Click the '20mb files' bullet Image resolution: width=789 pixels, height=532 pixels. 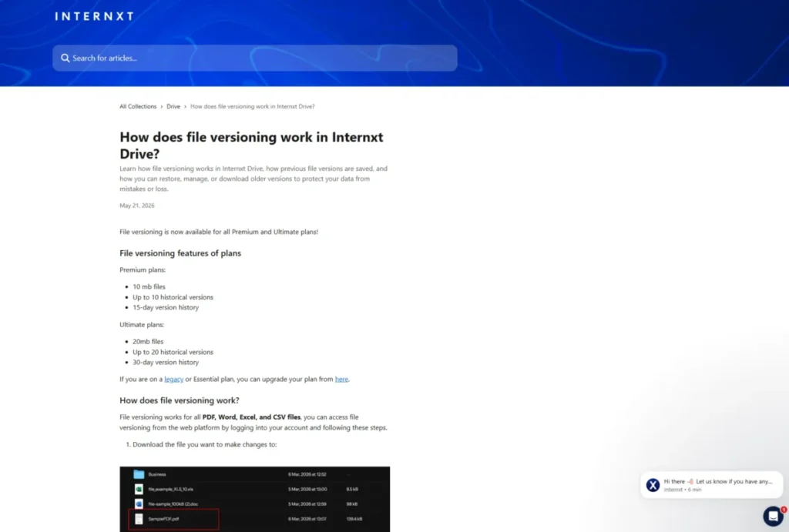coord(148,341)
